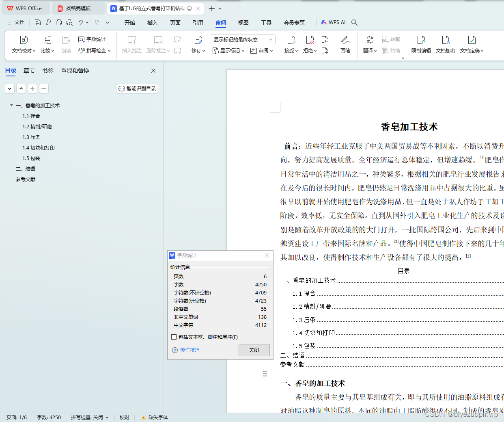Click the 智能识别目录 button

tap(137, 88)
